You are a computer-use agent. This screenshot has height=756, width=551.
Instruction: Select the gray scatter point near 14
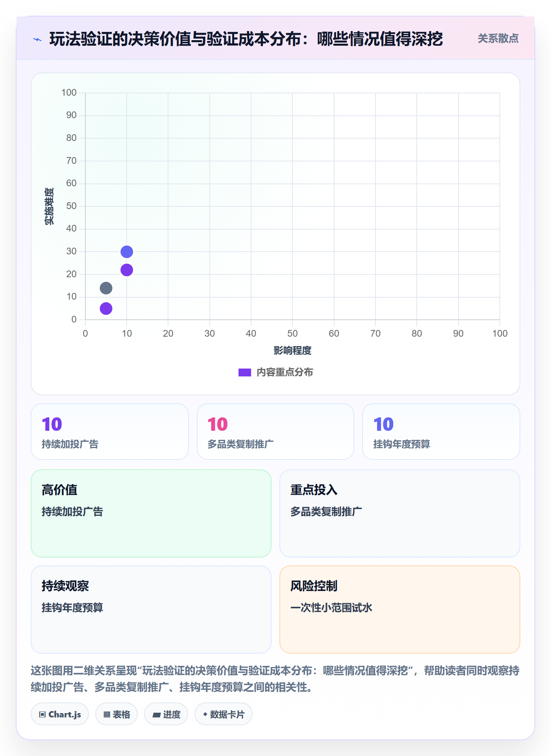pyautogui.click(x=106, y=288)
